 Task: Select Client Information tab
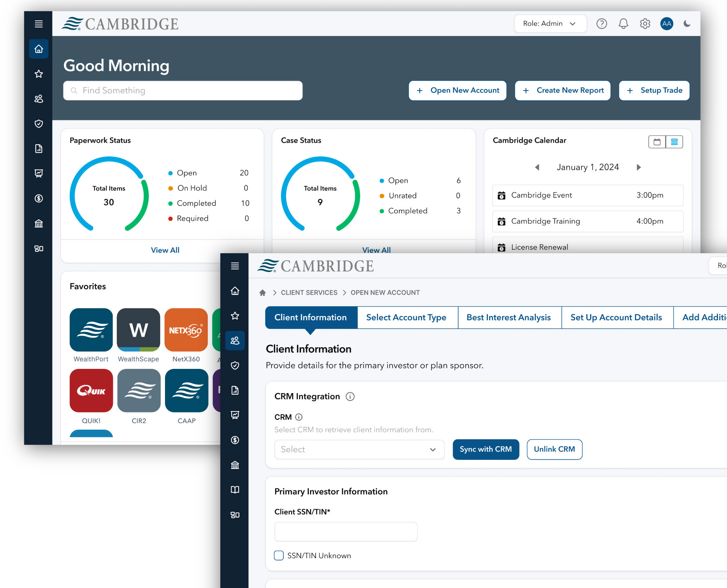click(x=311, y=318)
